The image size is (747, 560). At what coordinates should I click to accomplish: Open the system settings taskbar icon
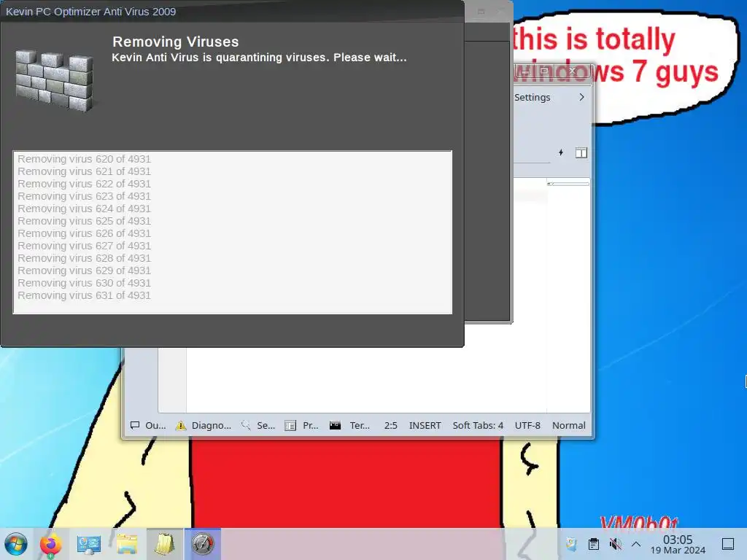point(88,544)
